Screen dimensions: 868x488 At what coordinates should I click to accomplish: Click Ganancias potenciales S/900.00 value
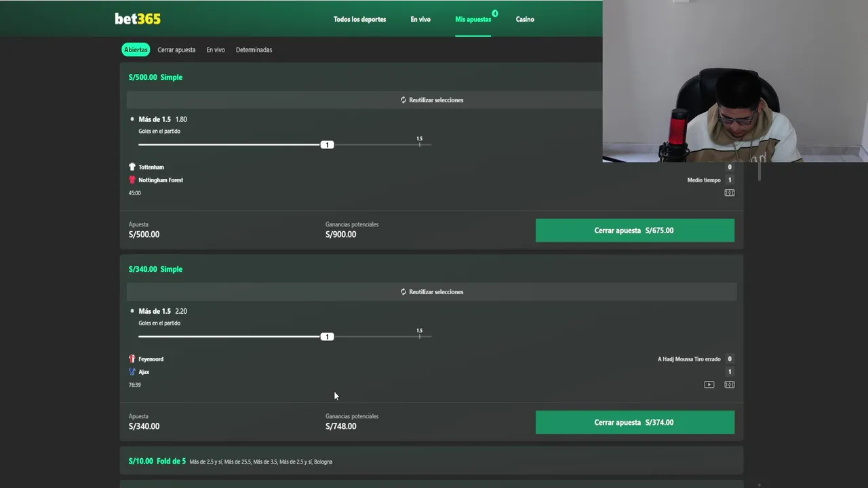340,235
